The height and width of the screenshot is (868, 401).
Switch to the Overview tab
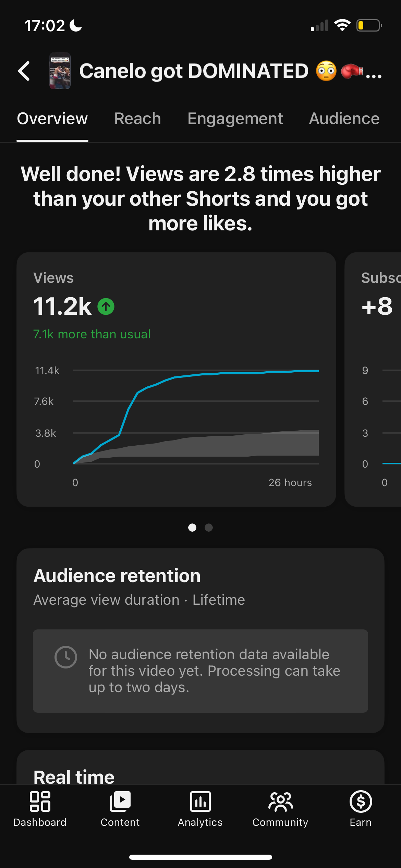[52, 119]
